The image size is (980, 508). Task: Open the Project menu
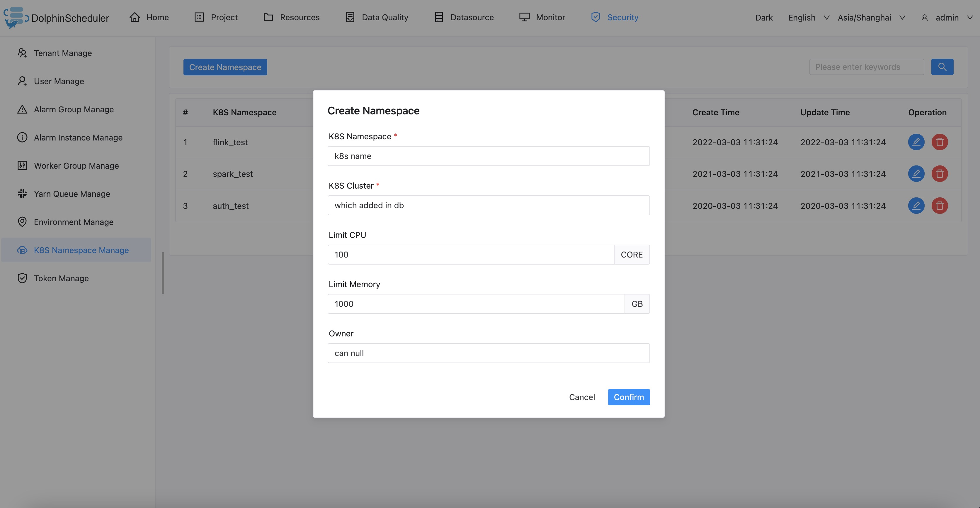click(x=216, y=17)
